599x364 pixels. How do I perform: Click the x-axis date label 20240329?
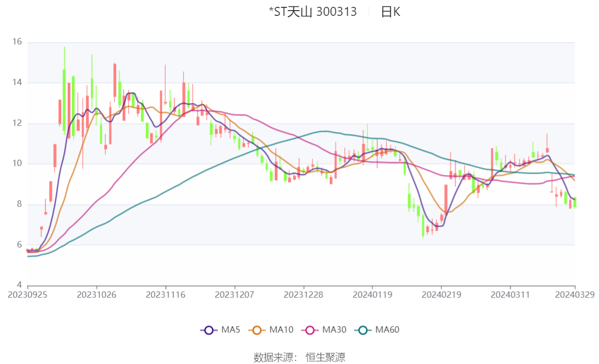(x=575, y=295)
